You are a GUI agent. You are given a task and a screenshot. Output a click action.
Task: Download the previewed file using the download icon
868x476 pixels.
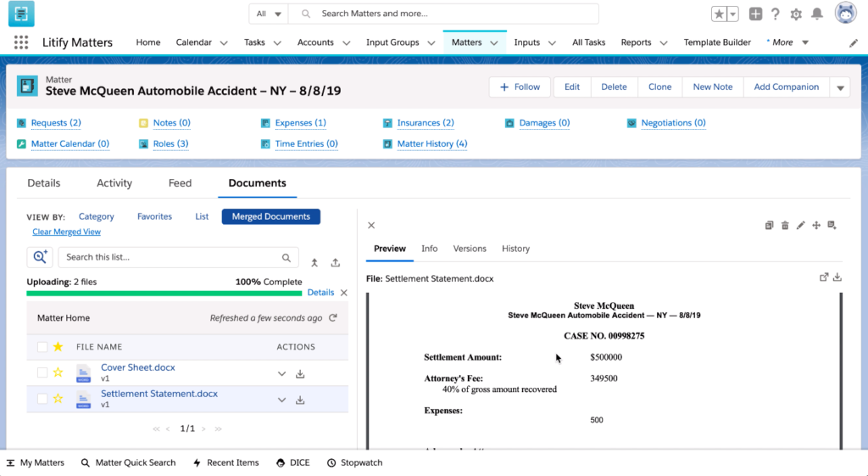[x=837, y=277]
